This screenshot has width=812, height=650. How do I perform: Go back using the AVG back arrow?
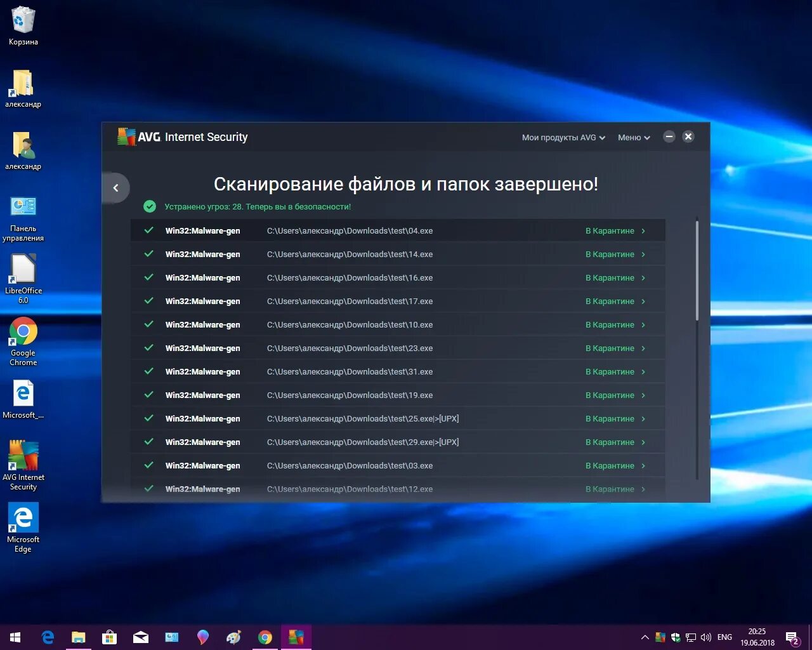115,188
